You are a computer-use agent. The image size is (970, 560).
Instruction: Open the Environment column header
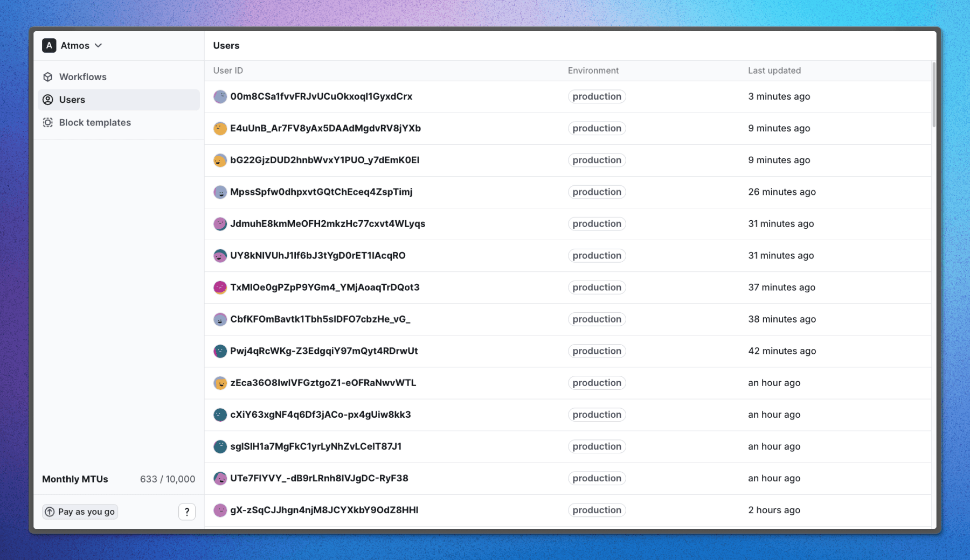point(593,71)
